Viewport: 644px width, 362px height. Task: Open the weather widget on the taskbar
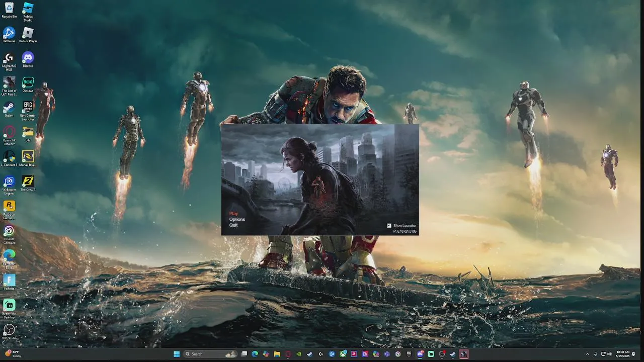point(12,354)
